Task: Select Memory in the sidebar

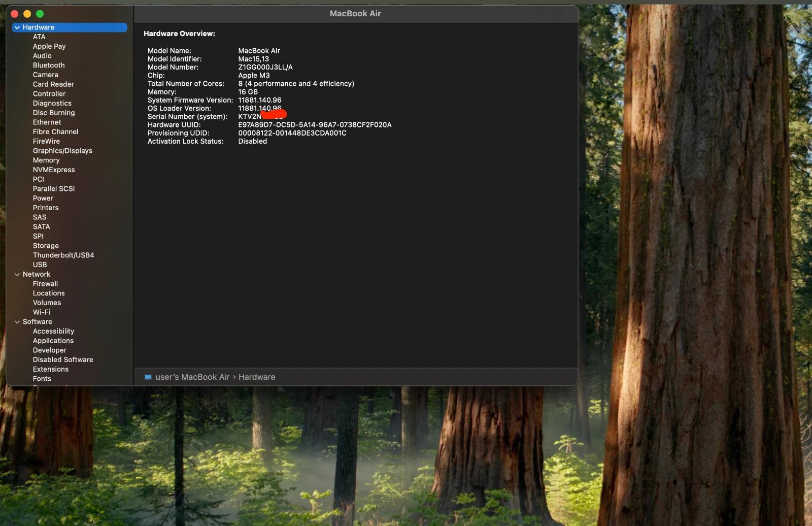Action: click(x=46, y=160)
